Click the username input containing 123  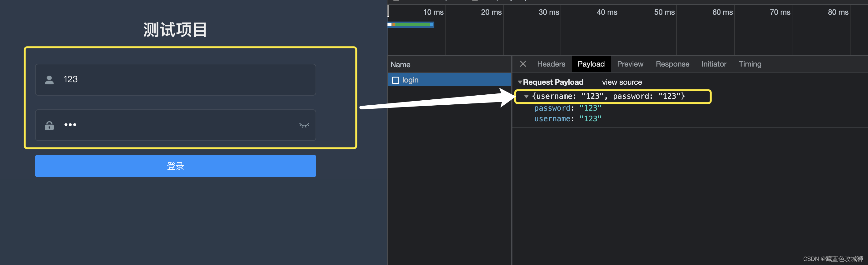[x=176, y=80]
